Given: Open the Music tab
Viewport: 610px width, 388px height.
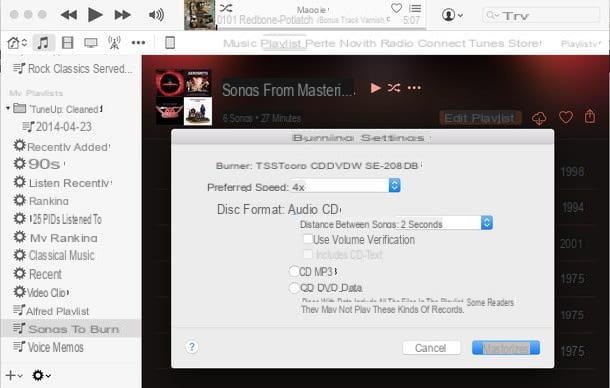Looking at the screenshot, I should [240, 43].
